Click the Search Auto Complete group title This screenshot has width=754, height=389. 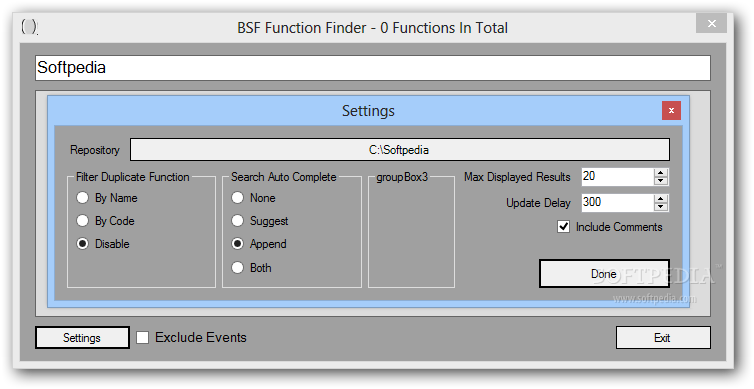tap(284, 177)
